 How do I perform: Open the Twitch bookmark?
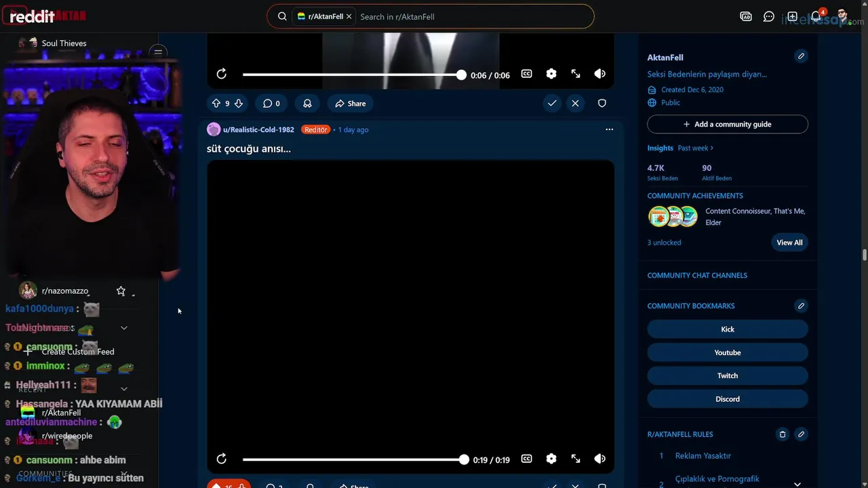[x=728, y=375]
